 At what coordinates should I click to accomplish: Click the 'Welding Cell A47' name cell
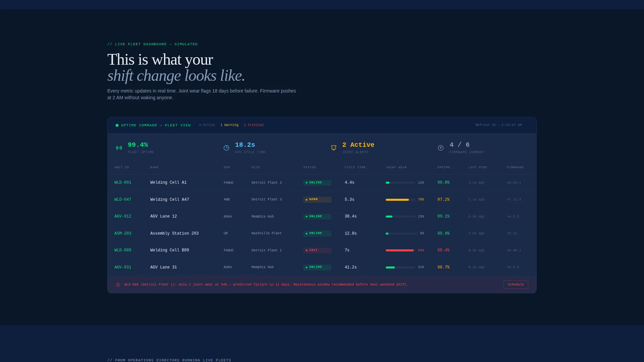tap(170, 199)
